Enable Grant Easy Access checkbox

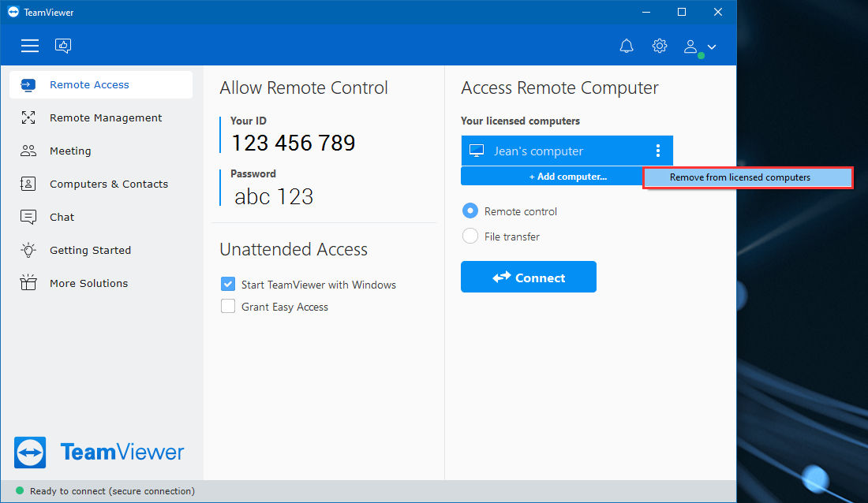pyautogui.click(x=228, y=306)
